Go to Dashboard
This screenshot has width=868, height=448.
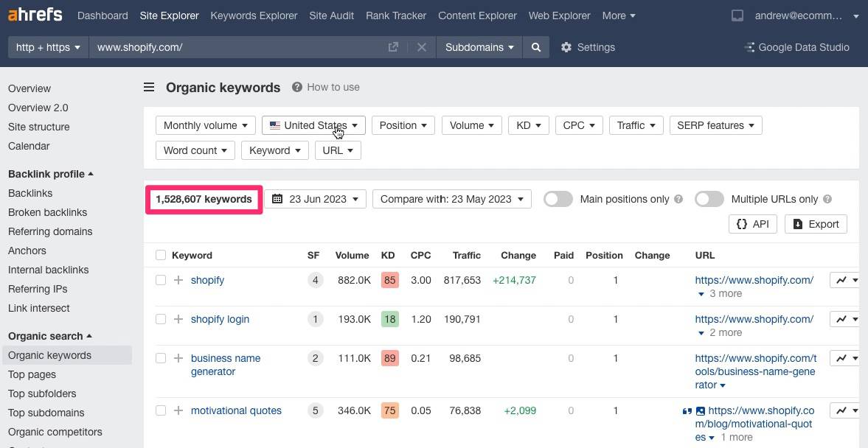tap(103, 16)
